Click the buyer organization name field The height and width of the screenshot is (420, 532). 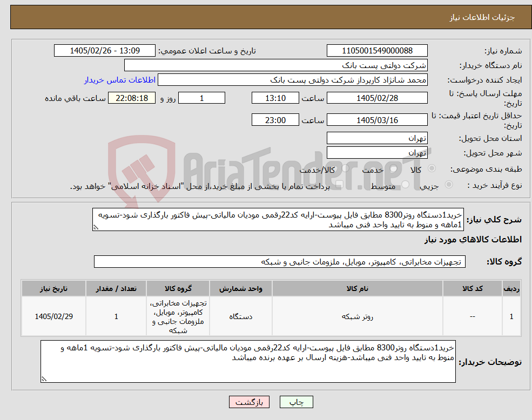click(x=276, y=65)
